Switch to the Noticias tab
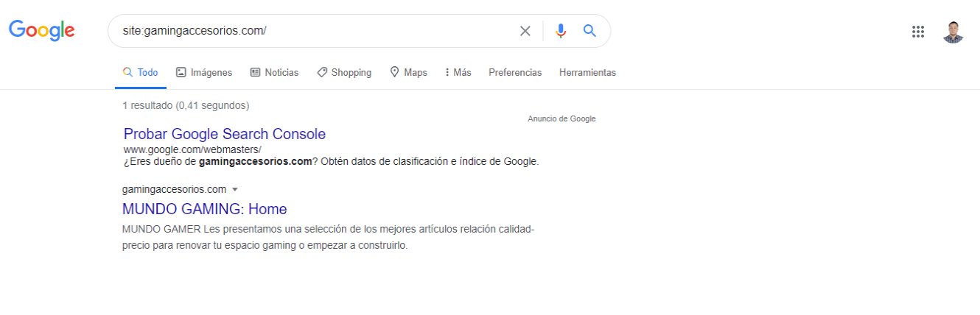The width and height of the screenshot is (980, 315). click(274, 73)
